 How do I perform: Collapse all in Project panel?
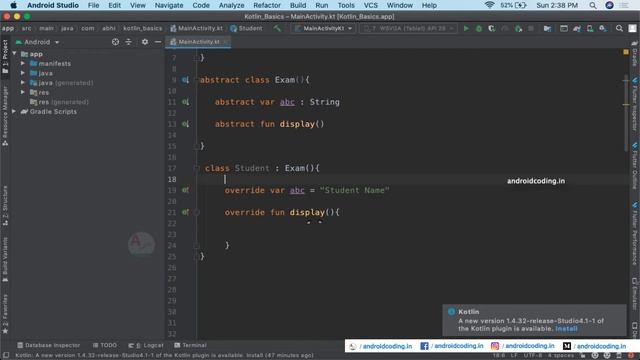129,42
